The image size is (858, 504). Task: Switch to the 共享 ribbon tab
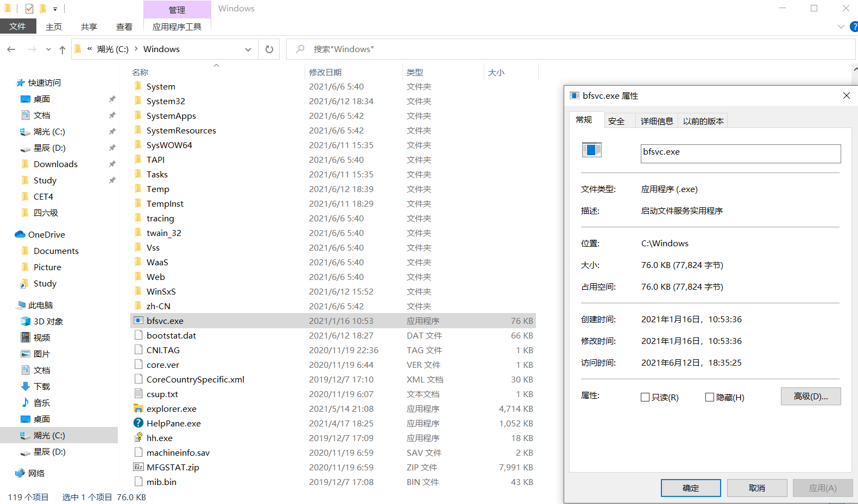(x=89, y=27)
